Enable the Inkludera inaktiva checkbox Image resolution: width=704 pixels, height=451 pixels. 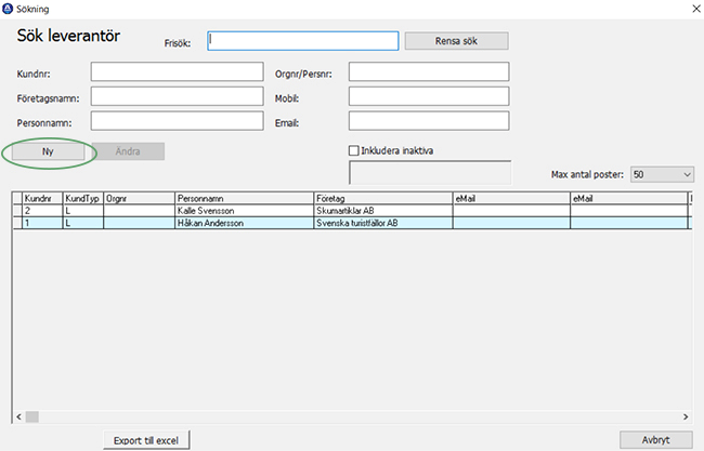click(354, 150)
